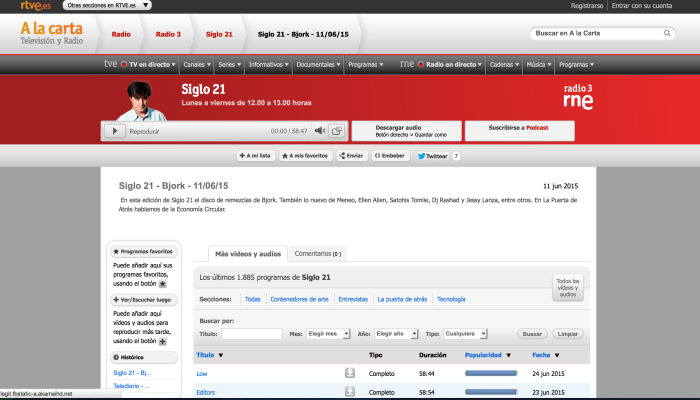Screen dimensions: 700x400
Task: Switch to the Comentarios tab
Action: (x=318, y=254)
